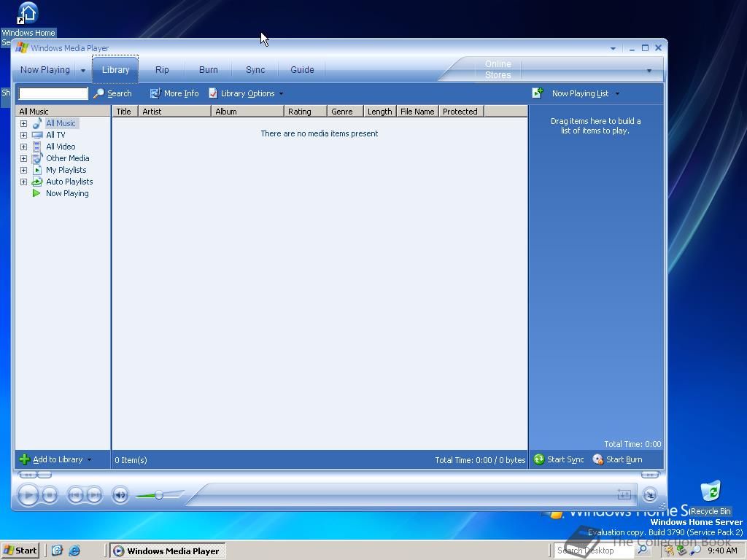Screen dimensions: 747x560
Task: Open the Library Options dropdown
Action: 246,93
